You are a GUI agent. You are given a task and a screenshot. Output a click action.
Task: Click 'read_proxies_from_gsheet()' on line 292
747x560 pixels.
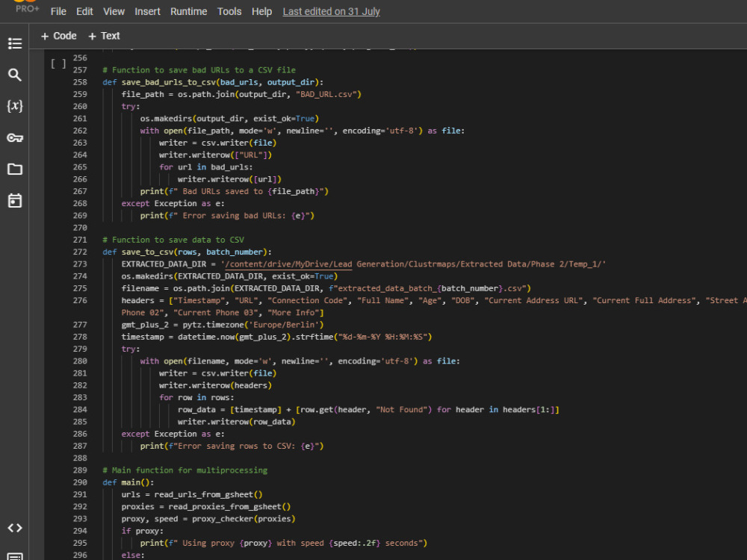click(229, 507)
